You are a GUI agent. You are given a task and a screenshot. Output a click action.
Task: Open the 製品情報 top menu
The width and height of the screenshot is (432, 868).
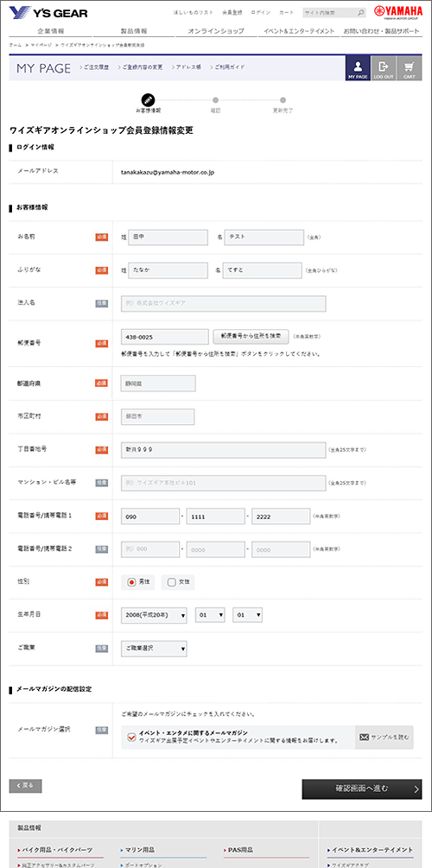click(133, 31)
